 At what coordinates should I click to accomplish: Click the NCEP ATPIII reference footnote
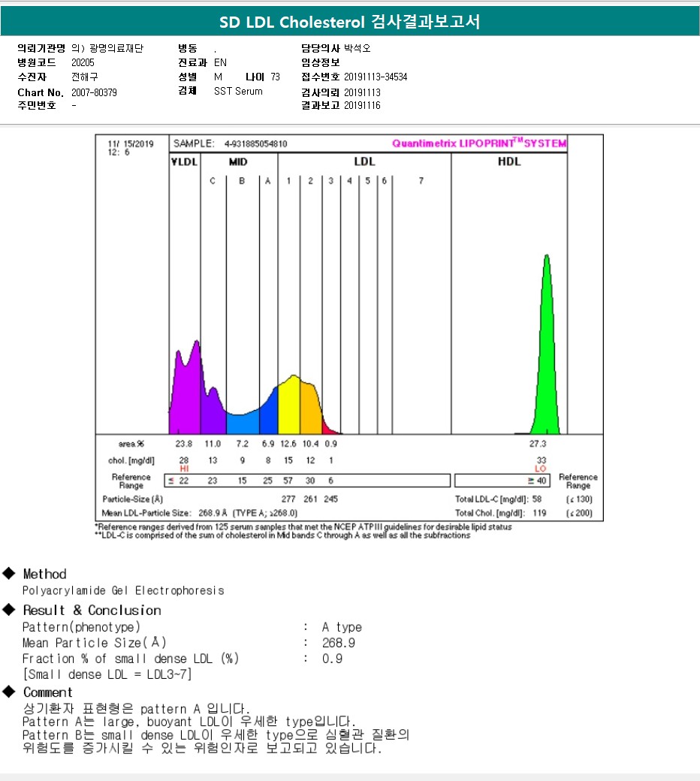click(x=303, y=527)
